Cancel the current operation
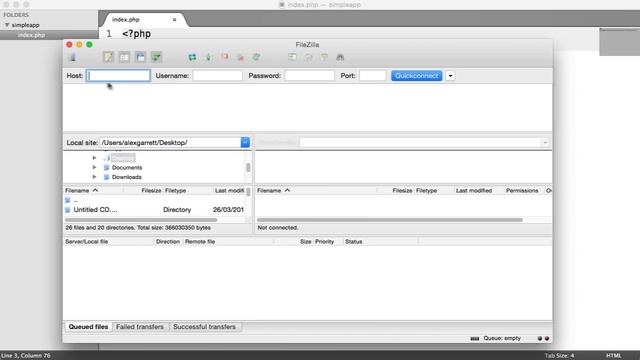The image size is (640, 360). [x=225, y=57]
